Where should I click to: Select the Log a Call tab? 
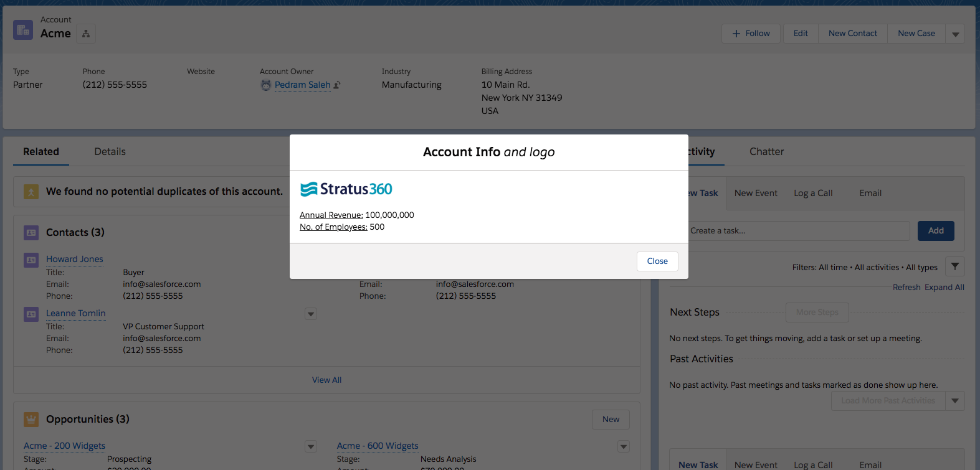(x=813, y=194)
